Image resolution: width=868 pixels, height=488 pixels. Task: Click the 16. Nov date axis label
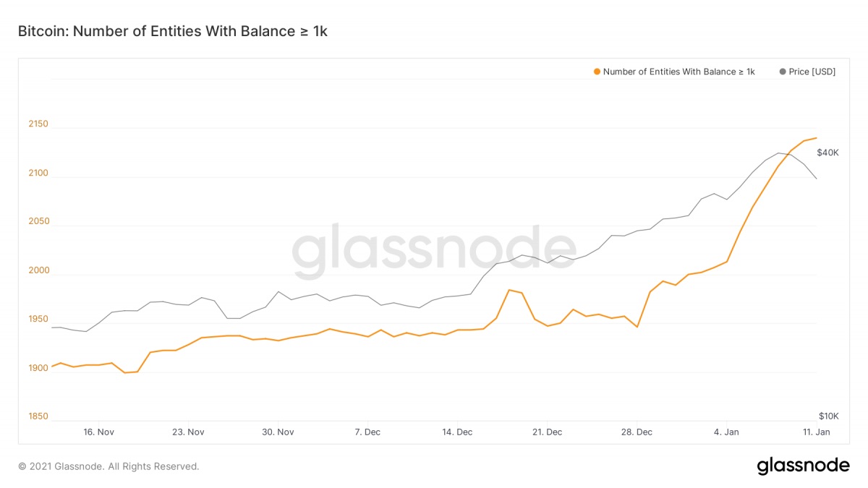(x=98, y=432)
